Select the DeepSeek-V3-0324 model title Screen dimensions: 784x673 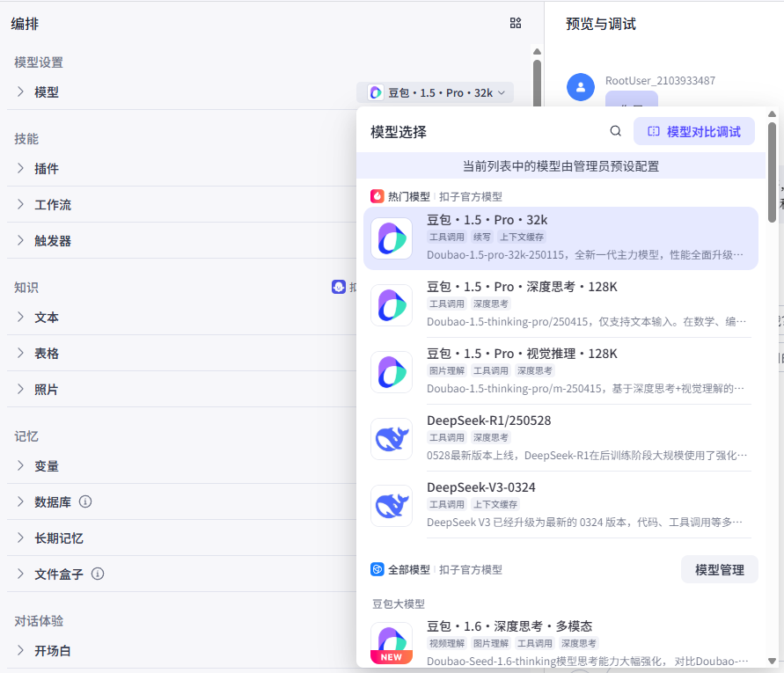click(481, 487)
